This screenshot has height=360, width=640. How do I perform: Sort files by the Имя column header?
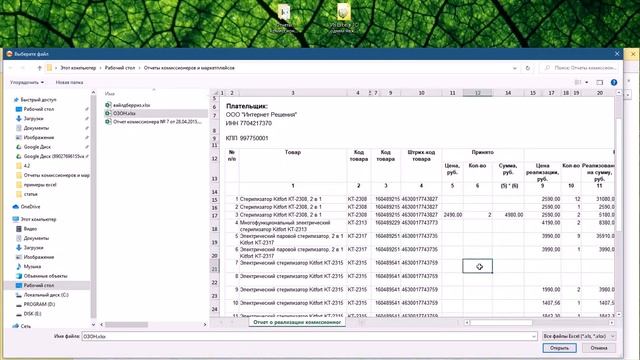110,93
